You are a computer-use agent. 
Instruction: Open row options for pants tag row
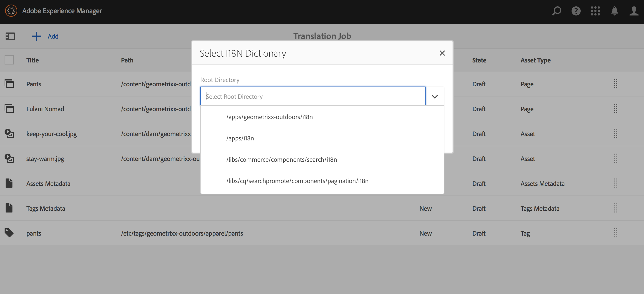616,233
